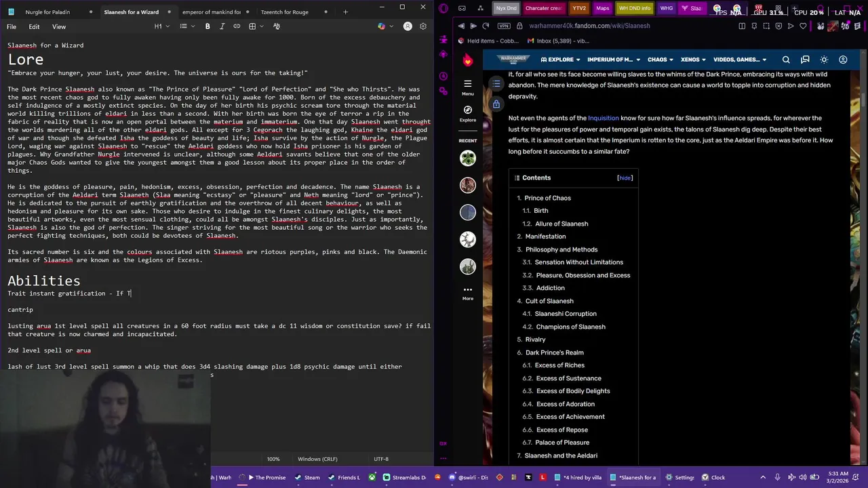
Task: Expand the CHAOS navigation dropdown
Action: point(660,60)
